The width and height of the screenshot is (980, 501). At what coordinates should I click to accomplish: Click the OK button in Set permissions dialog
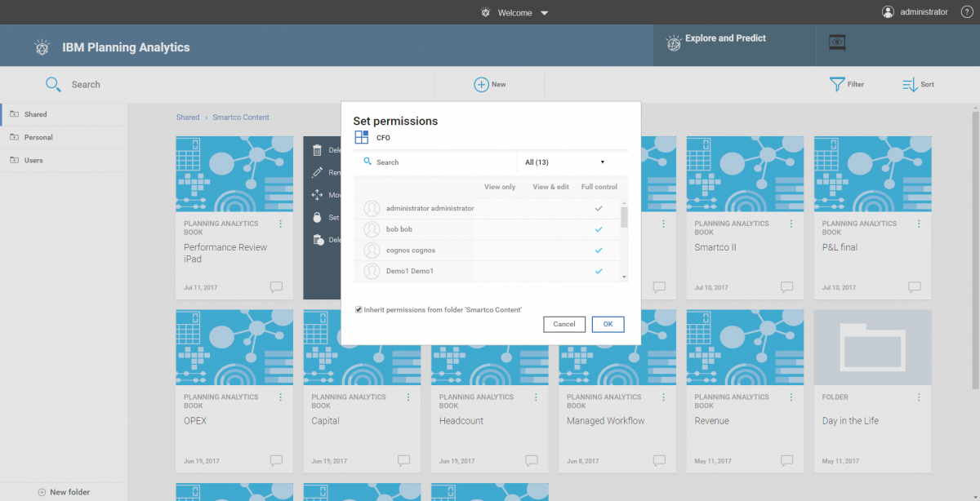(x=608, y=324)
